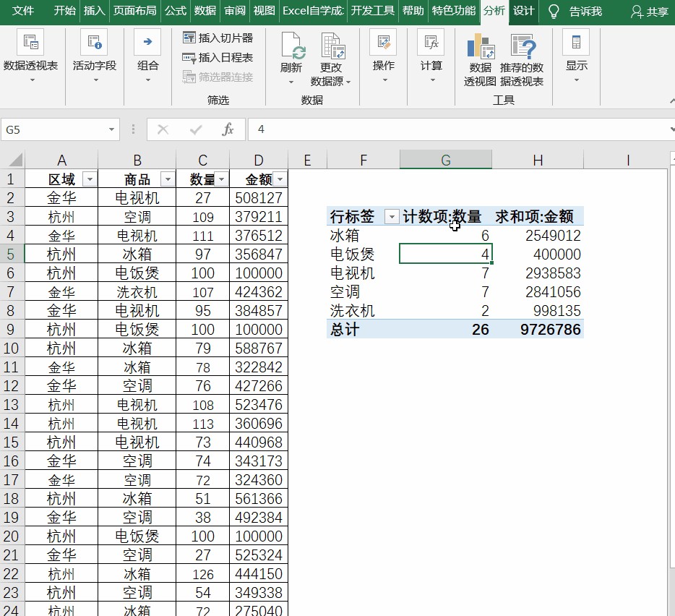Viewport: 675px width, 616px height.
Task: Click the 共享 (Share) button
Action: pos(649,12)
